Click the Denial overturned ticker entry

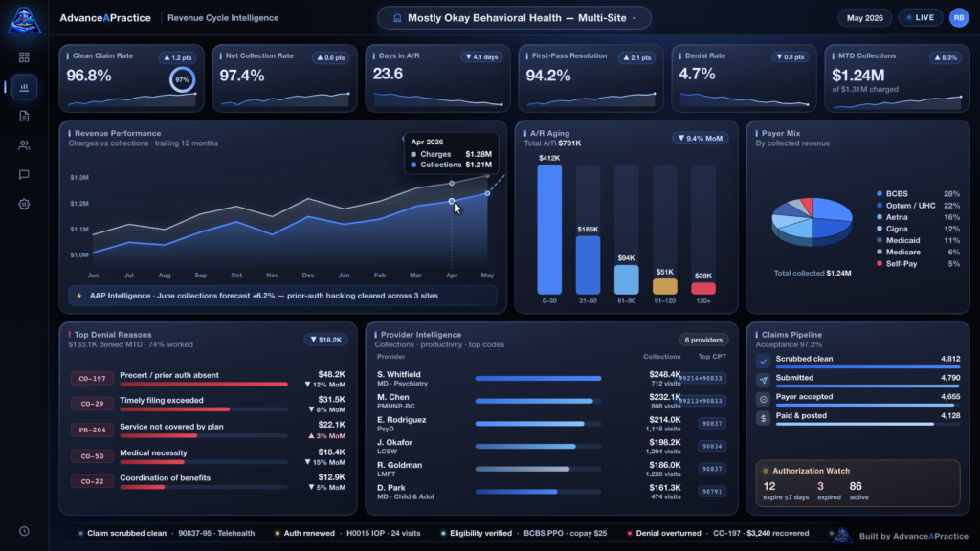click(718, 534)
